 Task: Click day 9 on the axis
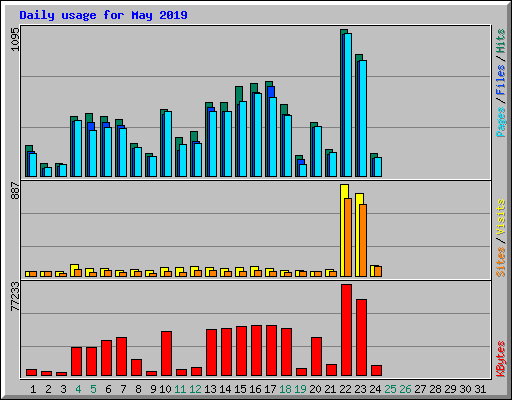153,389
